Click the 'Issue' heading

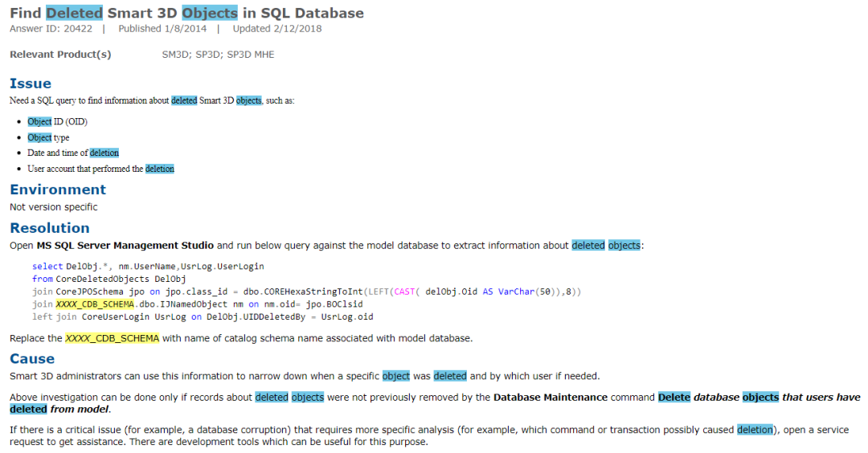pos(31,84)
